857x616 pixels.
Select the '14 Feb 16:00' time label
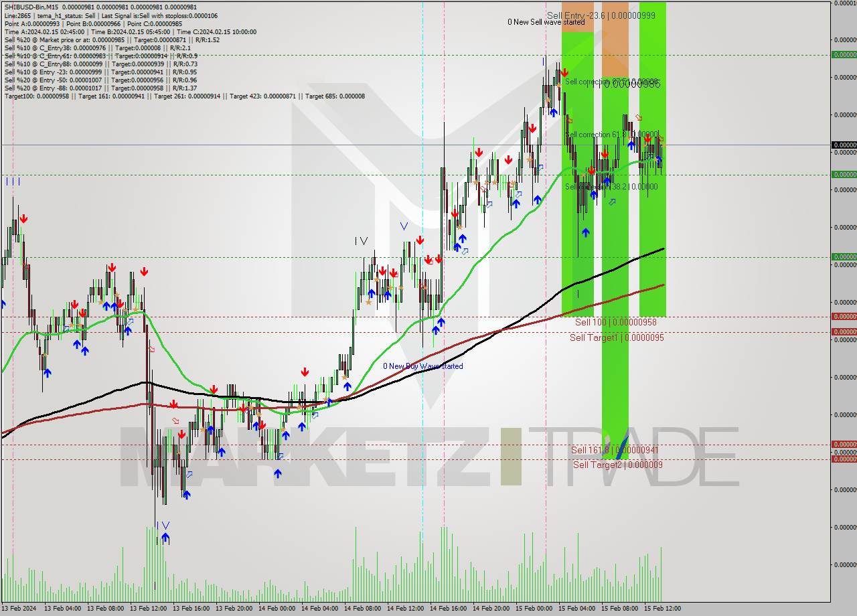coord(448,609)
